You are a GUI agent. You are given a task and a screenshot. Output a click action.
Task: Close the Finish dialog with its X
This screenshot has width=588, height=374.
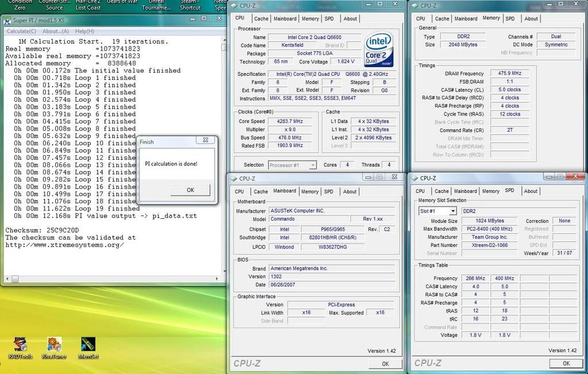click(205, 140)
